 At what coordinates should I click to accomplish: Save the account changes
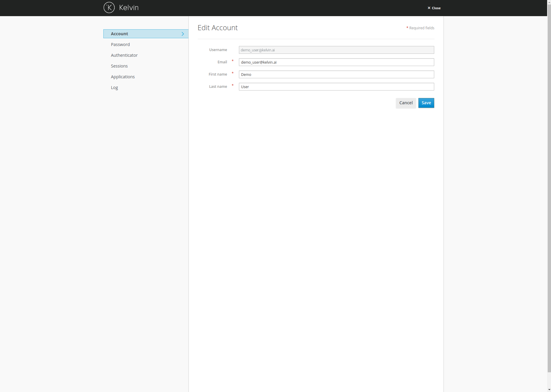426,103
